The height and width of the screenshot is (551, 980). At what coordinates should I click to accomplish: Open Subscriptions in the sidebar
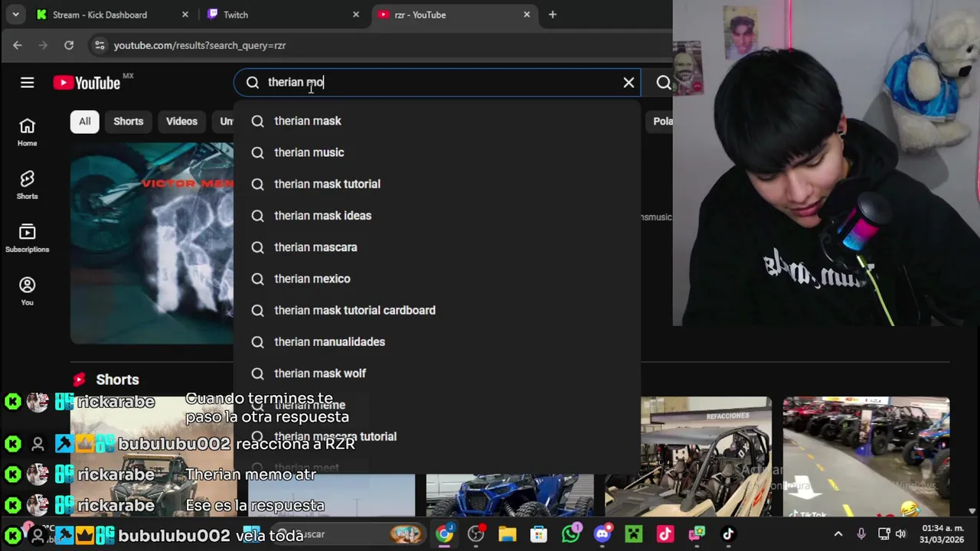pos(27,238)
